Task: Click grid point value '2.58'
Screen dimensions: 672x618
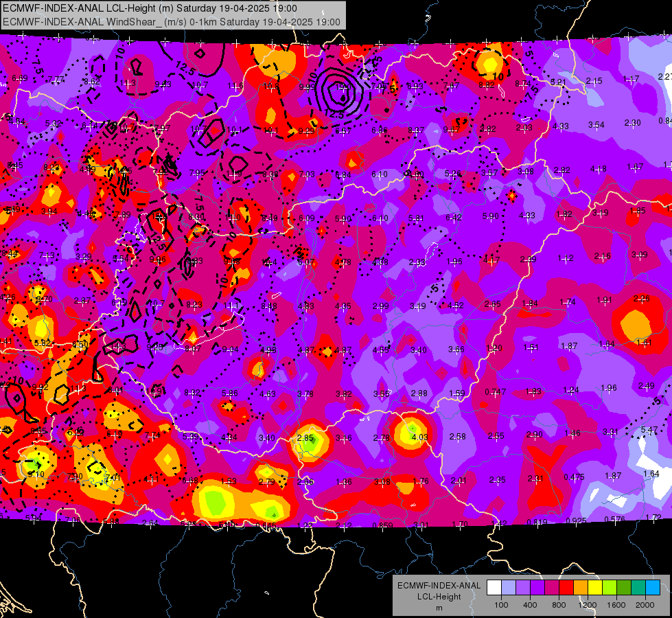Action: [457, 436]
